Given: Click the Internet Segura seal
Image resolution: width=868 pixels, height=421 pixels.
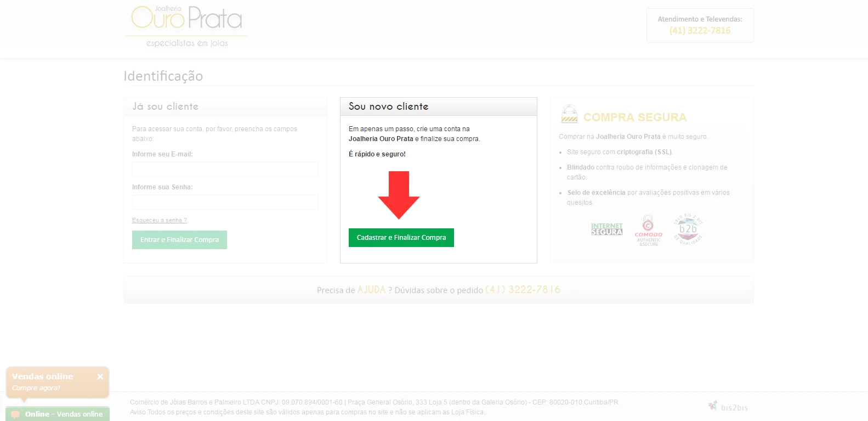Looking at the screenshot, I should pos(606,229).
